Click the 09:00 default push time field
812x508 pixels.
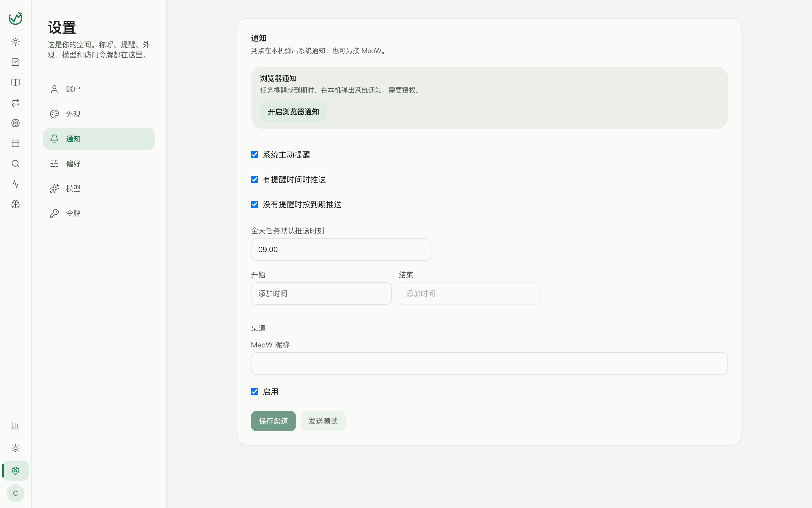341,250
